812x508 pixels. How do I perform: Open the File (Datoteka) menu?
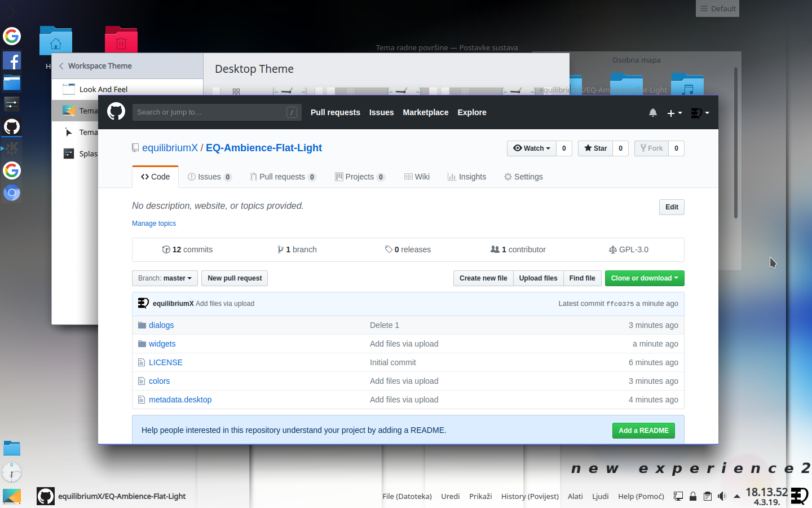(x=407, y=497)
